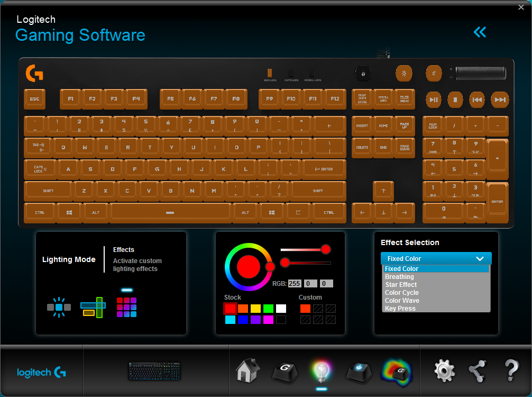Pick the cyan stock color swatch
This screenshot has width=532, height=397.
[x=230, y=320]
